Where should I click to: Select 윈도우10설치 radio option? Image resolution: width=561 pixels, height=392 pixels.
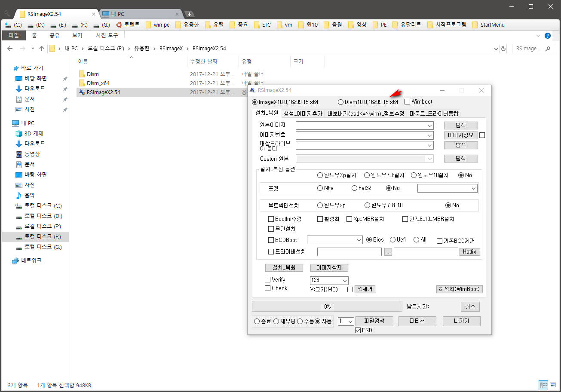(414, 175)
